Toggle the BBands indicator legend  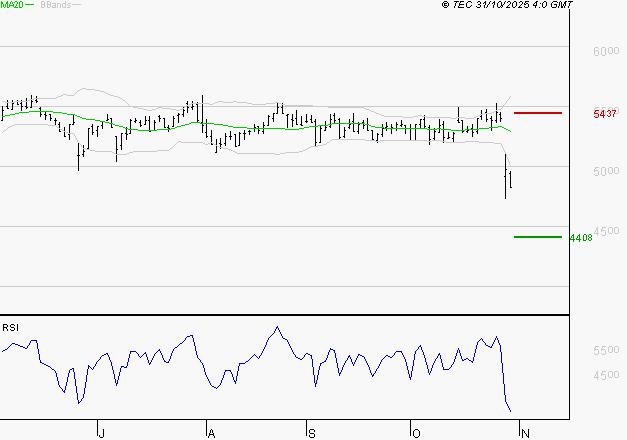point(53,5)
